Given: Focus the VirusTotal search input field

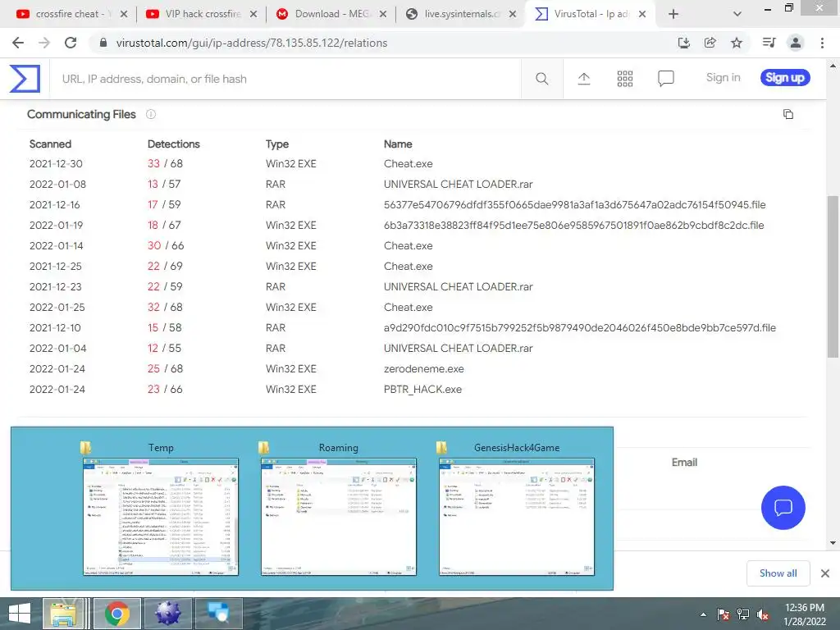Looking at the screenshot, I should tap(285, 79).
